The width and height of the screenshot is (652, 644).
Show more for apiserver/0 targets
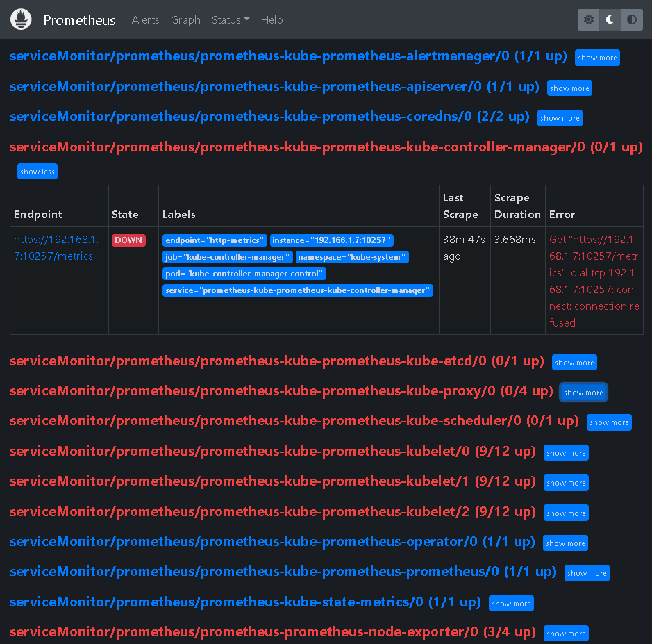coord(569,88)
